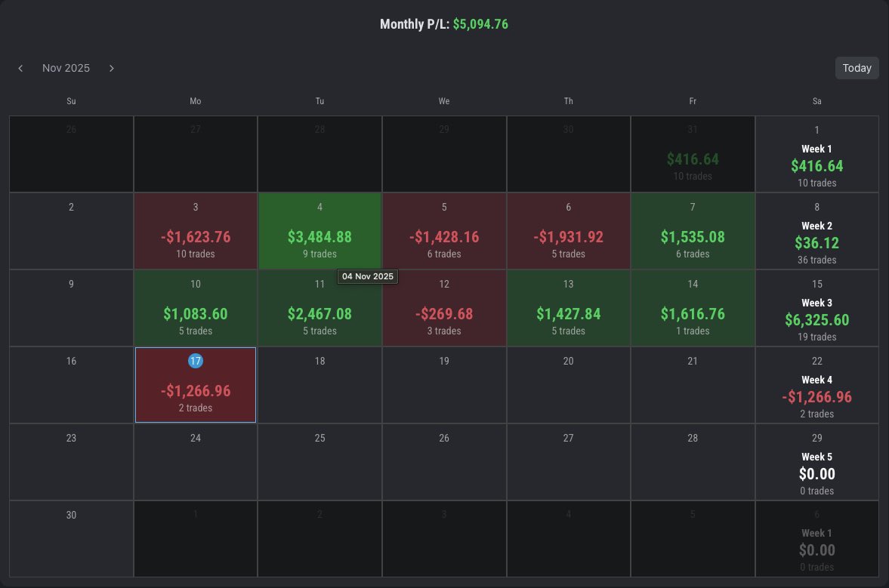This screenshot has width=889, height=588.
Task: Select November 3 with its -$1,623.76 loss
Action: (x=196, y=230)
